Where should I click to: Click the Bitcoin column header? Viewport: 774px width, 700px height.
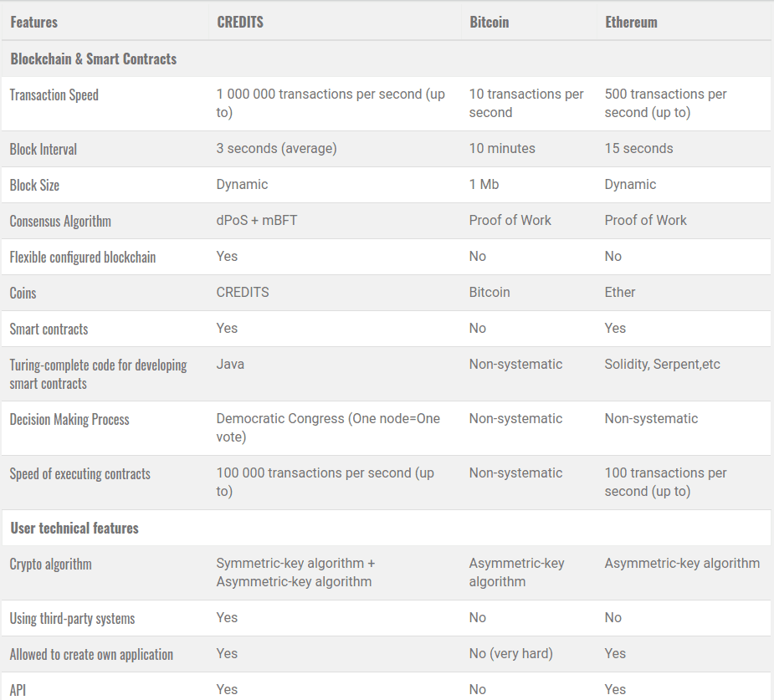pos(489,23)
